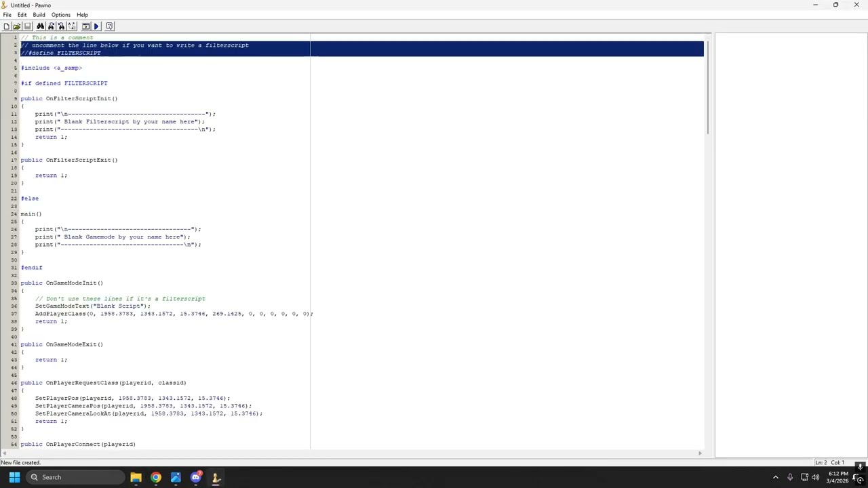Click the 'main()' function line
The width and height of the screenshot is (868, 488).
31,214
